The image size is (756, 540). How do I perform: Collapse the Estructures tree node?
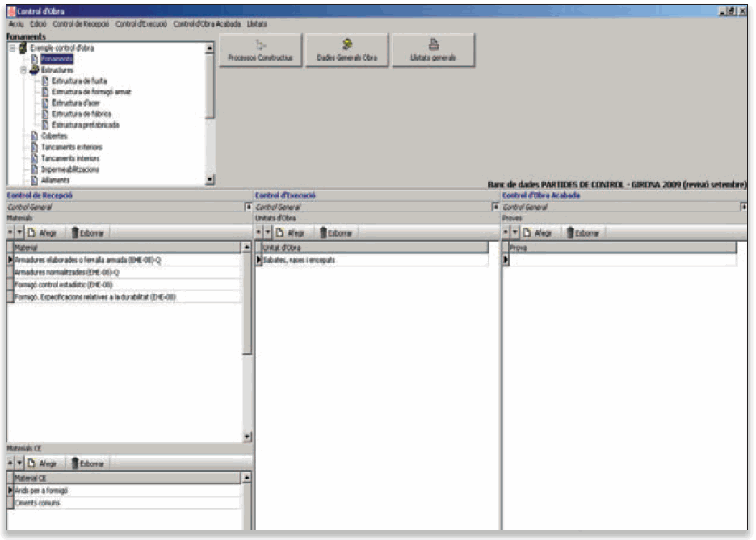[24, 70]
